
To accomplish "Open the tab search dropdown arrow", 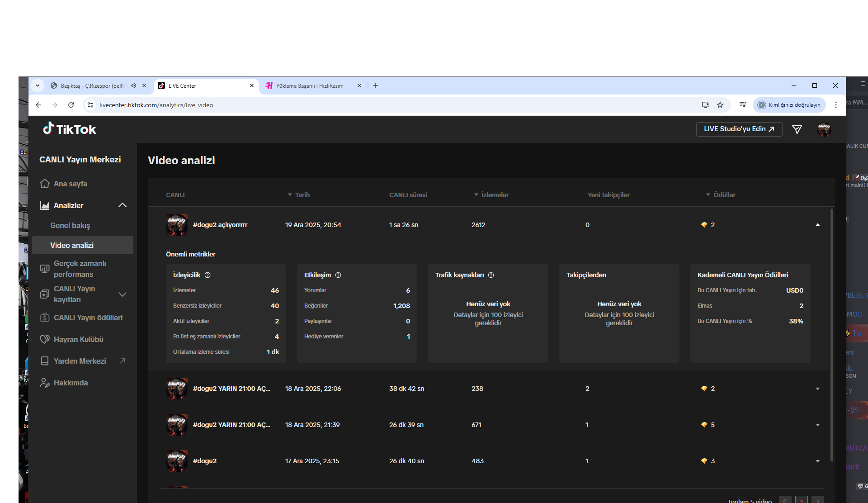I will click(38, 85).
